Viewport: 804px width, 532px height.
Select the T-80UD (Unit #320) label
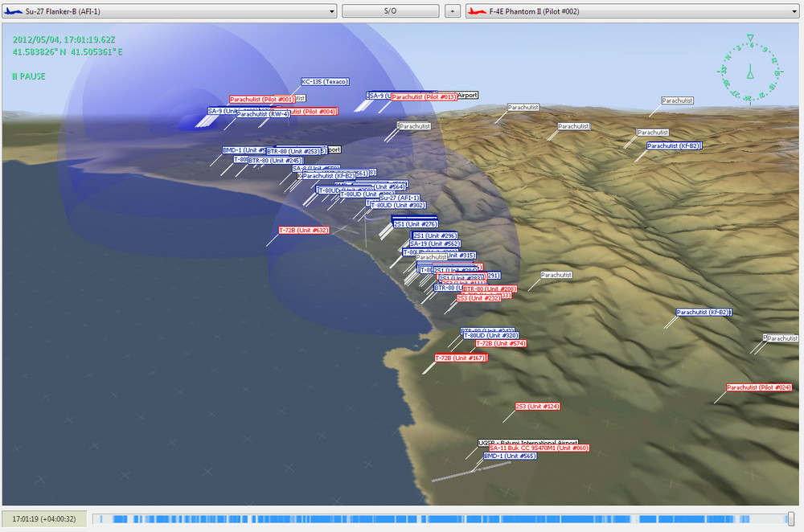490,335
